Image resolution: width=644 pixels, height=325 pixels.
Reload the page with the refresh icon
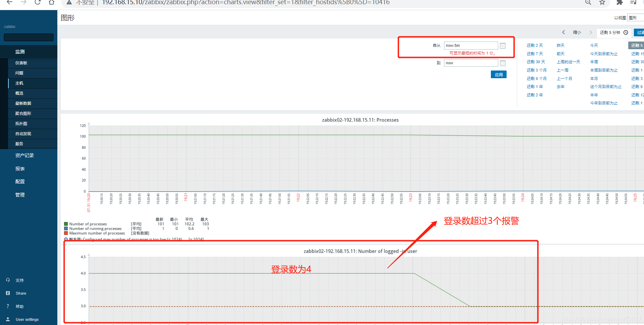tap(37, 2)
